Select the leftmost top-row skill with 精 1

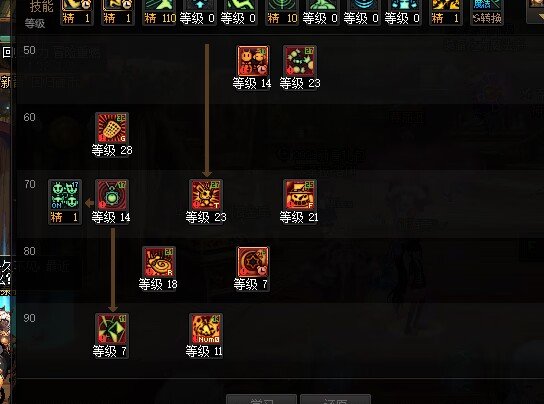click(77, 10)
